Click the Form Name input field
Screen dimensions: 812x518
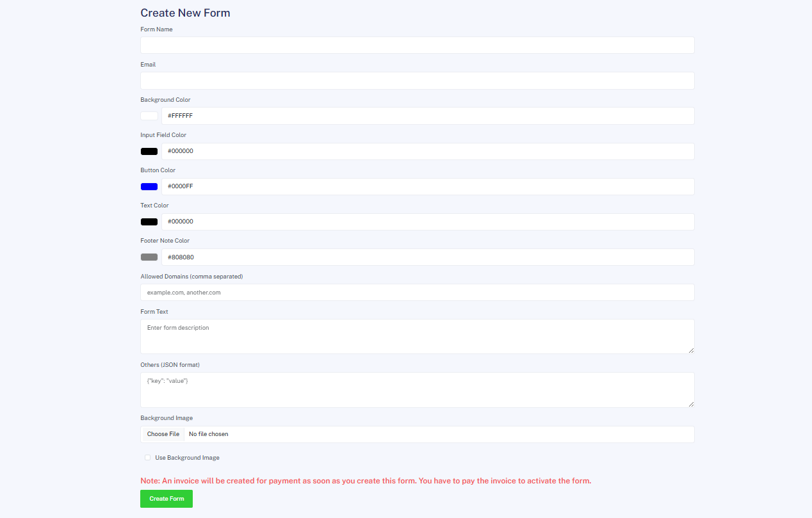(x=417, y=45)
